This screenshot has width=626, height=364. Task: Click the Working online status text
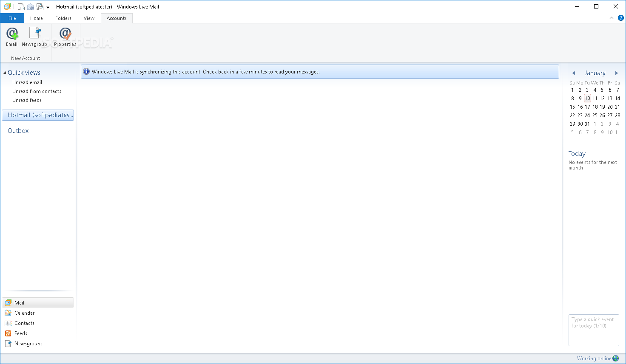[594, 358]
